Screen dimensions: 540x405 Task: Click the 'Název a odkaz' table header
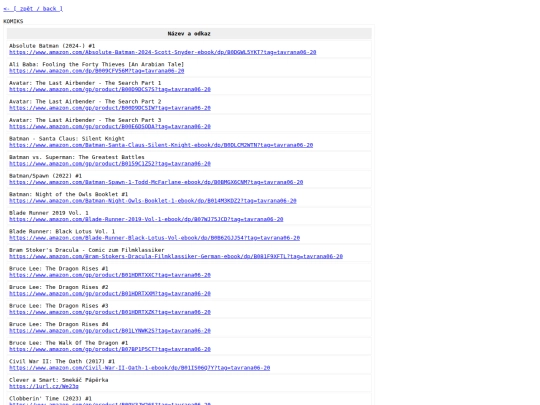pyautogui.click(x=189, y=33)
